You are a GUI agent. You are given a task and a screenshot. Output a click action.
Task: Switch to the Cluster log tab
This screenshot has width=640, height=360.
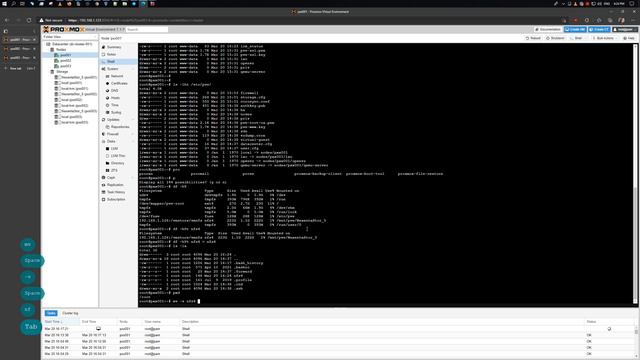70,313
